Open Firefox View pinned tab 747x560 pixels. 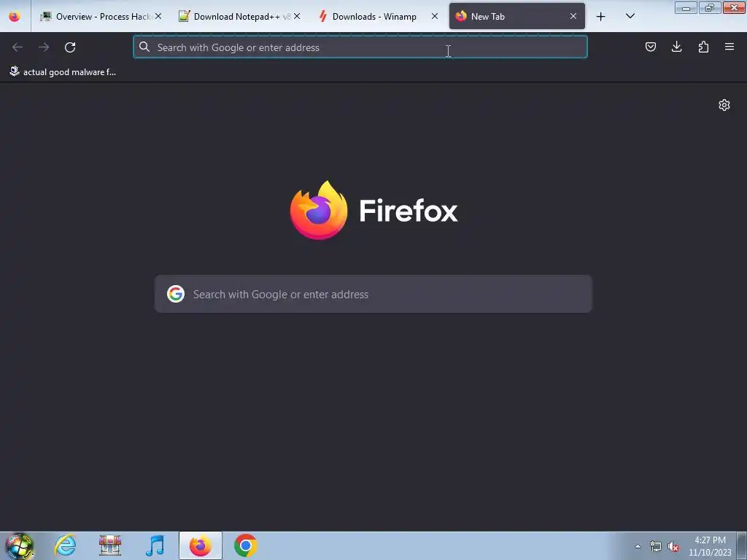15,16
